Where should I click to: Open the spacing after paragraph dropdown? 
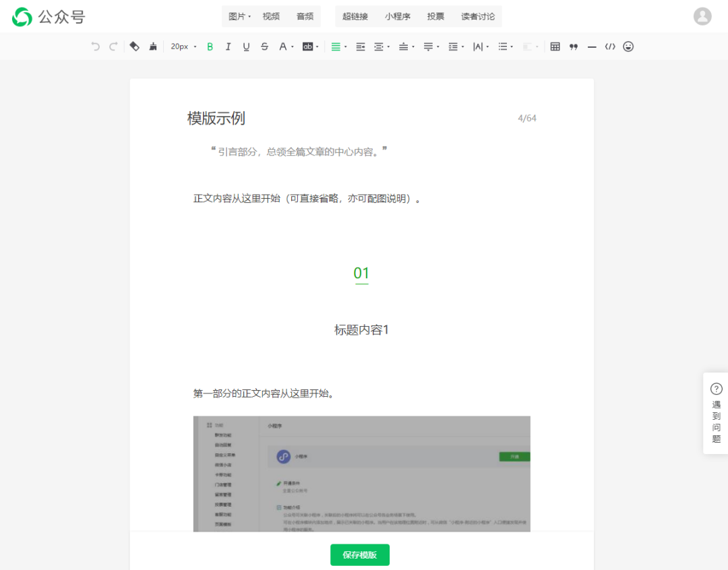coord(431,46)
